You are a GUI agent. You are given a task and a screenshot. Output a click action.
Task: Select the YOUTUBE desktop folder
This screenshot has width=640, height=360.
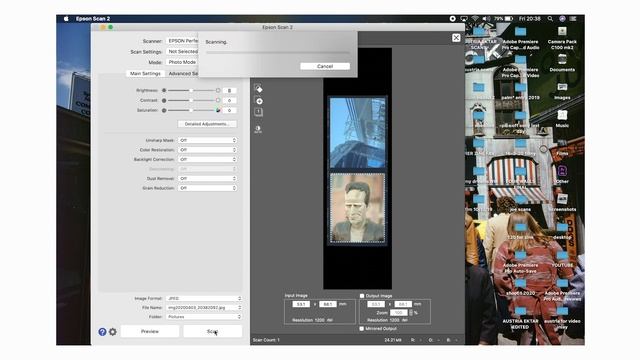click(562, 259)
